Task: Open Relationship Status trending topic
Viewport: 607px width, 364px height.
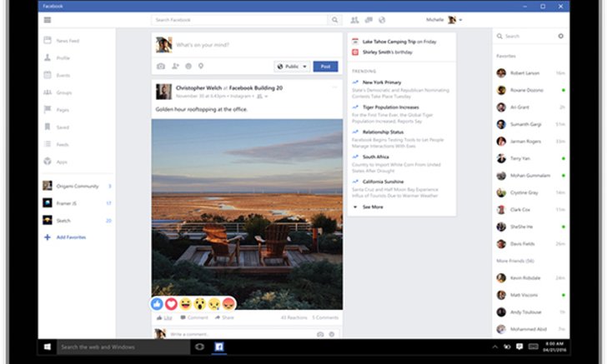Action: pos(383,132)
